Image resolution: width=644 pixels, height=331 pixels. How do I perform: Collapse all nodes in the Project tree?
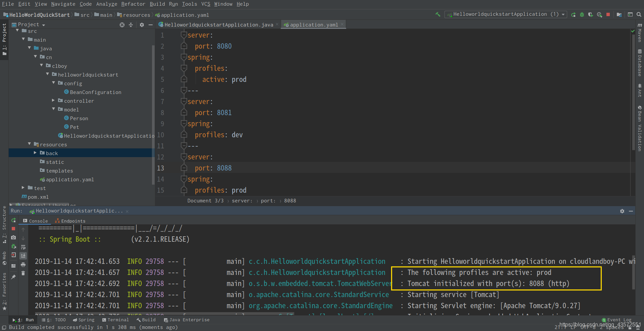(131, 25)
